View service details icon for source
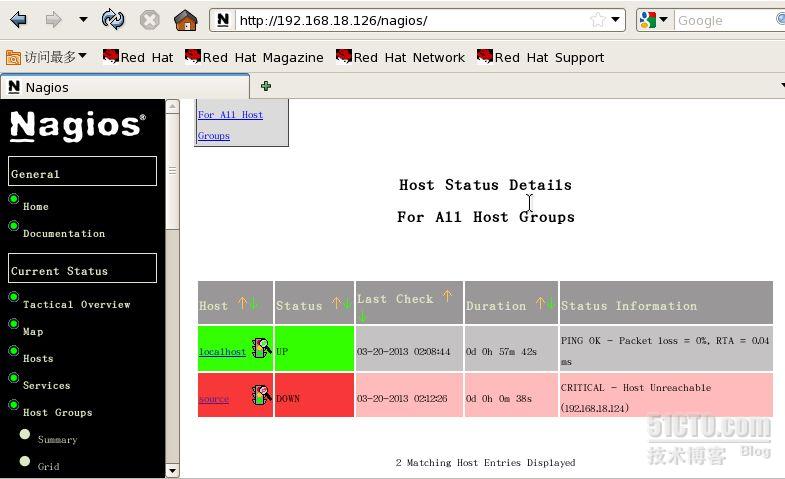785x479 pixels. (261, 395)
